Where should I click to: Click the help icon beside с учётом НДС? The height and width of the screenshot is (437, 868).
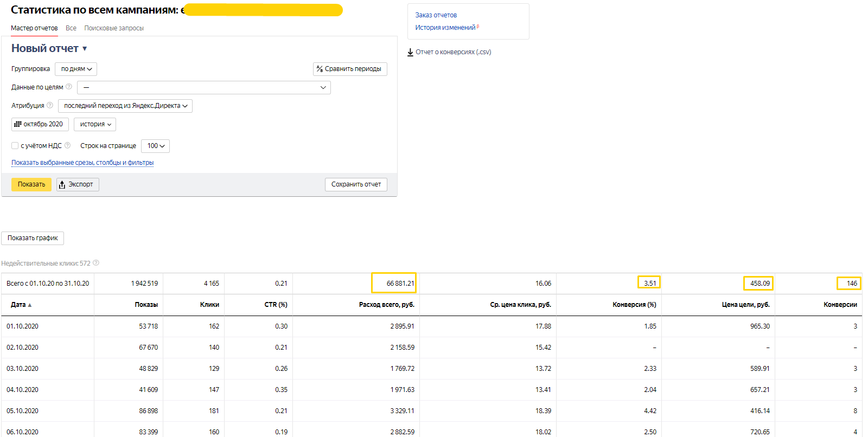(68, 145)
